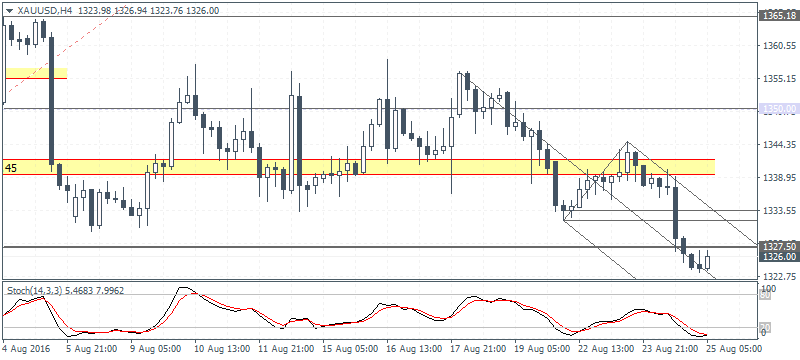The width and height of the screenshot is (800, 360).
Task: Select the 1350.00 horizontal level label
Action: click(779, 108)
